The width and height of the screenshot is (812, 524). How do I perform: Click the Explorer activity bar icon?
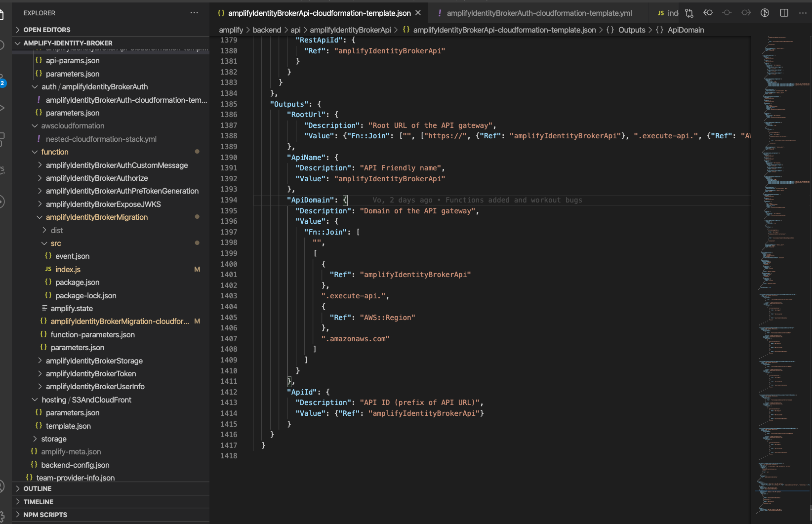(2, 15)
